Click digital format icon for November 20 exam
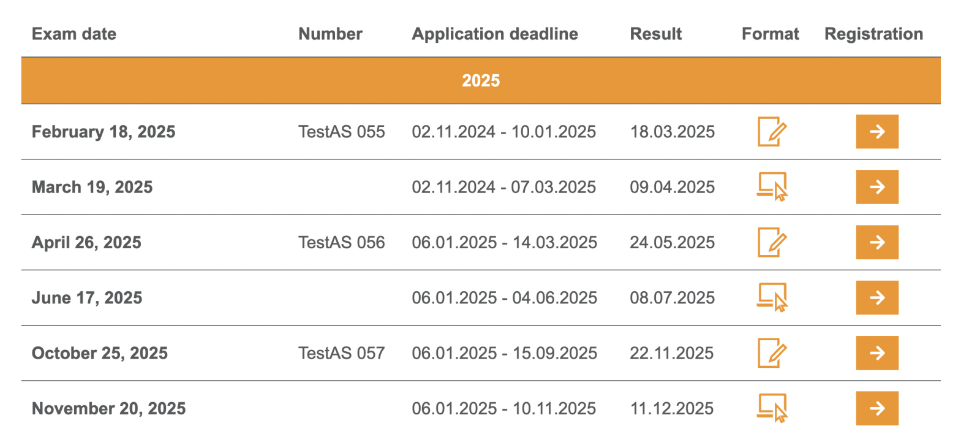980x442 pixels. (x=772, y=408)
